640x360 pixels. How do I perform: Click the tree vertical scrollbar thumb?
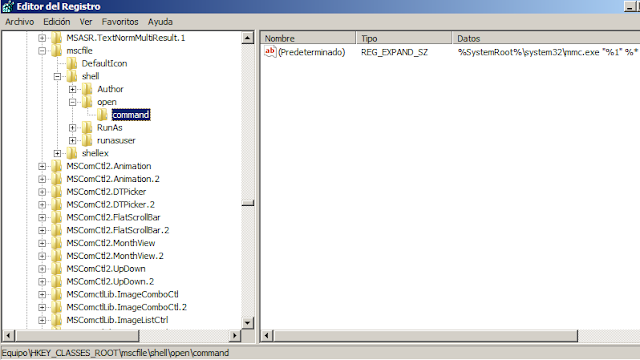coord(247,203)
